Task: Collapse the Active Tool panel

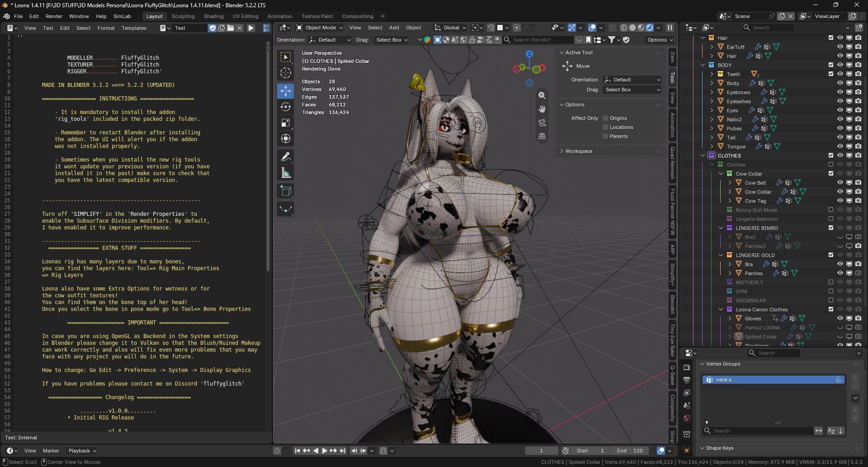Action: 562,52
